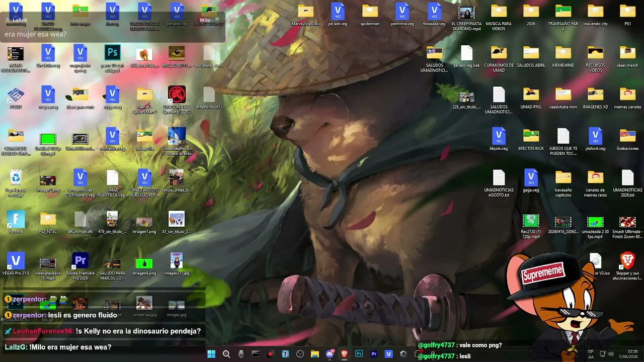The height and width of the screenshot is (362, 644).
Task: Select the MEMEWIND folder
Action: [563, 56]
